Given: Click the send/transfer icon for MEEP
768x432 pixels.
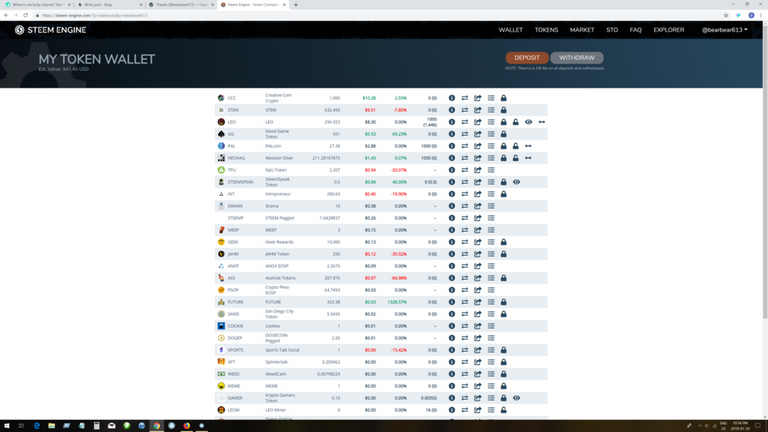Looking at the screenshot, I should click(478, 230).
